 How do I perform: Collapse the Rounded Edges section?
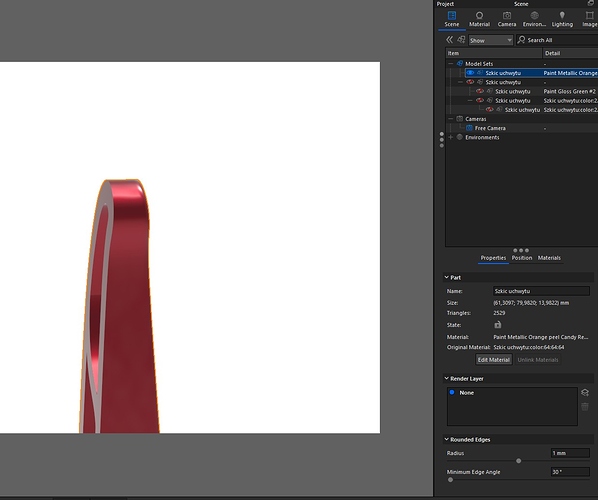click(446, 439)
